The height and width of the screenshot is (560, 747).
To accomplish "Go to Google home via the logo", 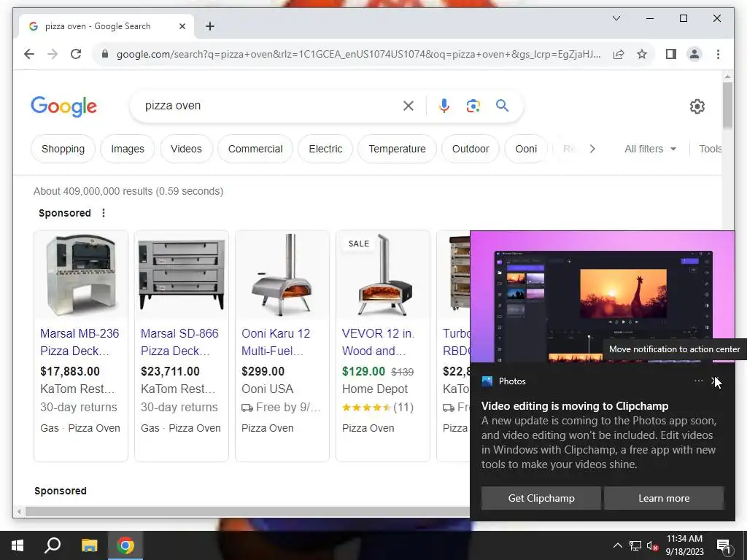I will click(64, 106).
